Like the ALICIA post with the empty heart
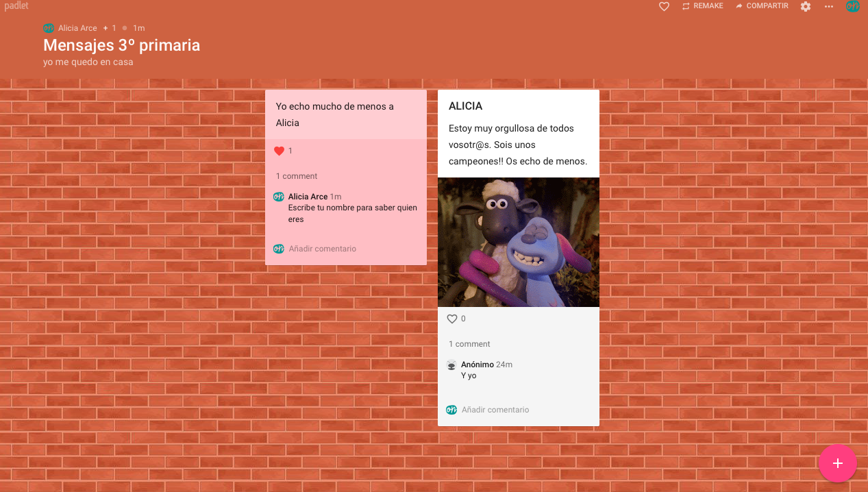The width and height of the screenshot is (868, 492). 451,319
